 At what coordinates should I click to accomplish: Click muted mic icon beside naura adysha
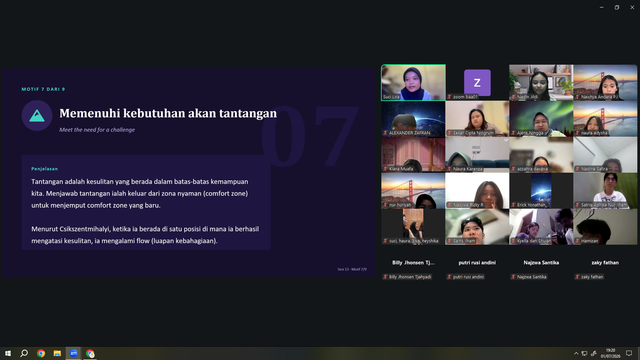pos(577,133)
